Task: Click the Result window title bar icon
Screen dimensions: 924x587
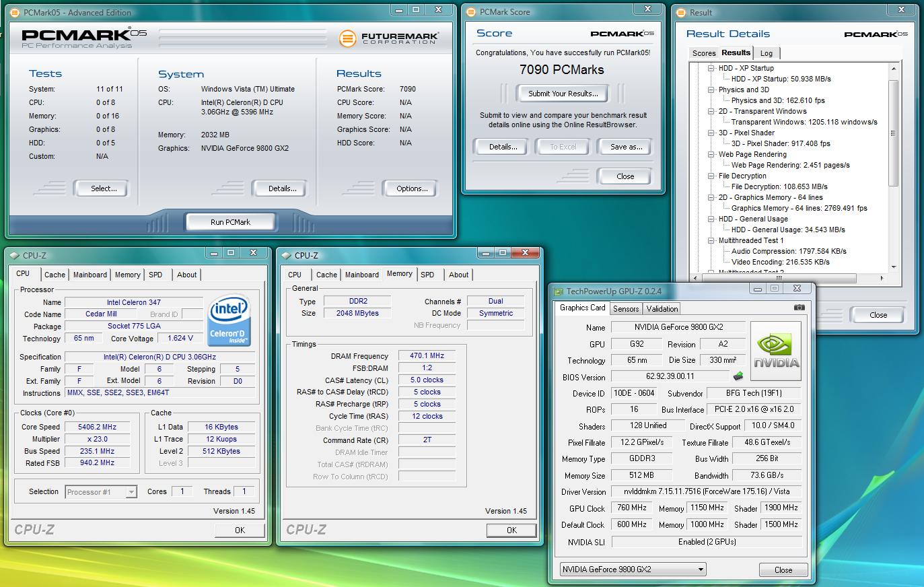Action: click(681, 12)
